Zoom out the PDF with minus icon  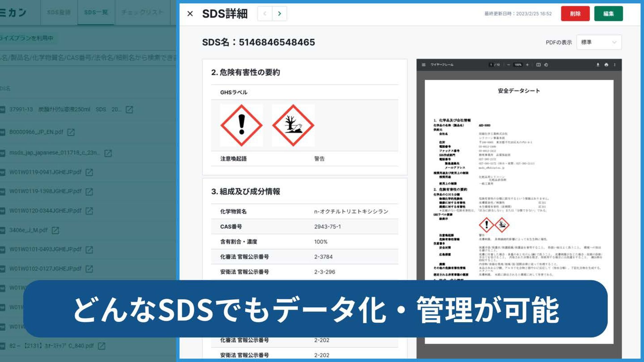pos(508,65)
